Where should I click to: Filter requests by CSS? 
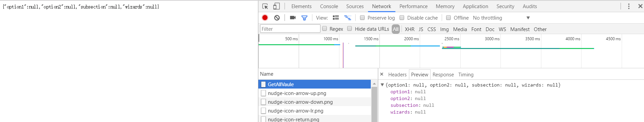point(432,29)
